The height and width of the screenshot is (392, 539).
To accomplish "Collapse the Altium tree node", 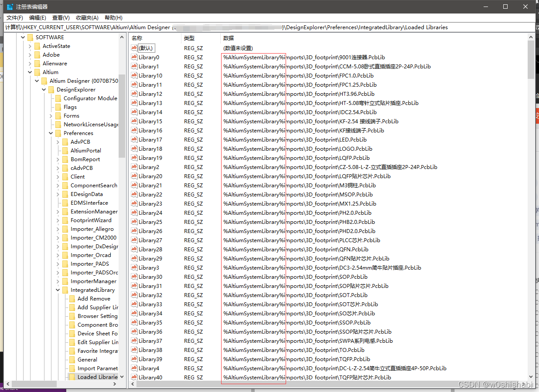I will 30,72.
